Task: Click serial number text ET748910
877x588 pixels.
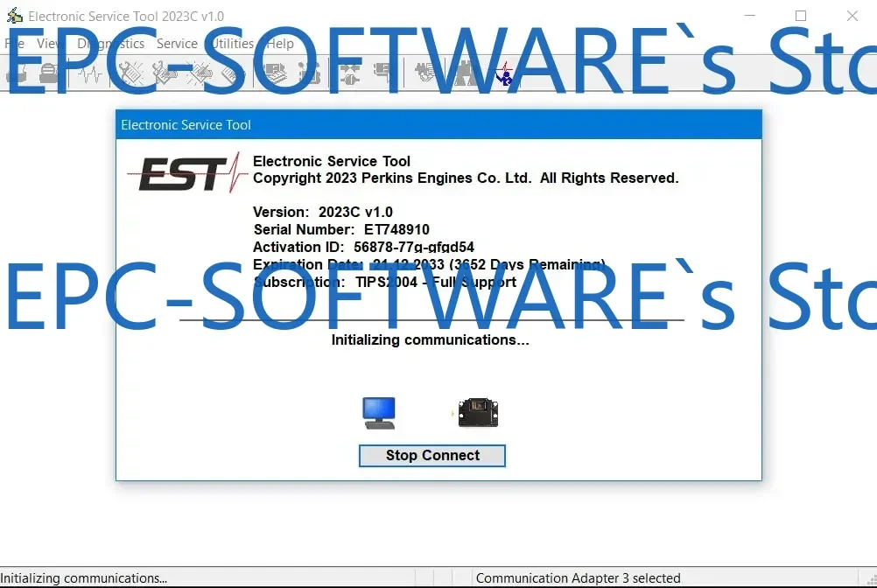Action: click(396, 230)
